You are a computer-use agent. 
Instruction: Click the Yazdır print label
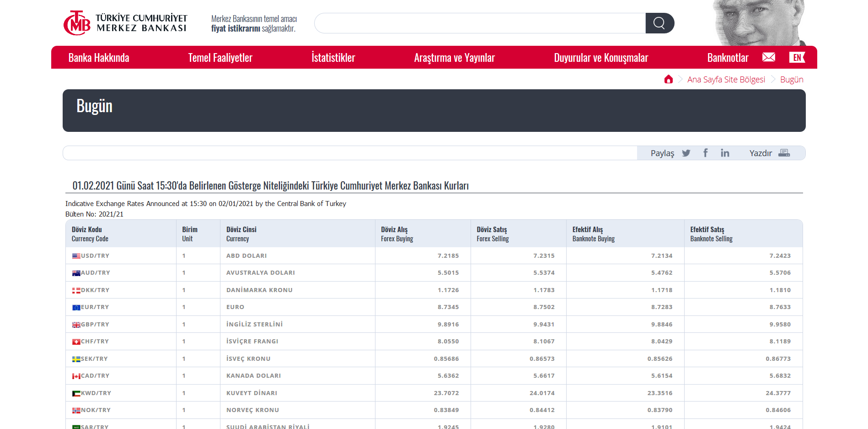point(761,153)
